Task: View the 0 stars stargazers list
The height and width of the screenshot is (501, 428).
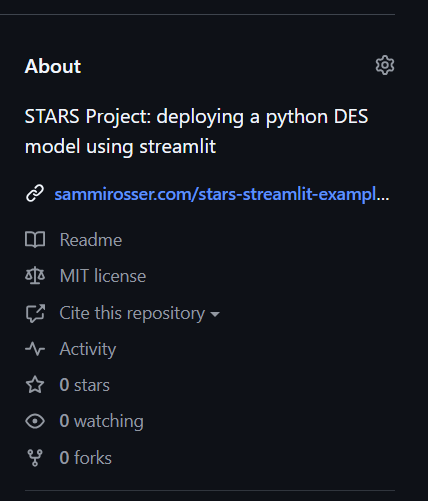Action: [x=84, y=385]
